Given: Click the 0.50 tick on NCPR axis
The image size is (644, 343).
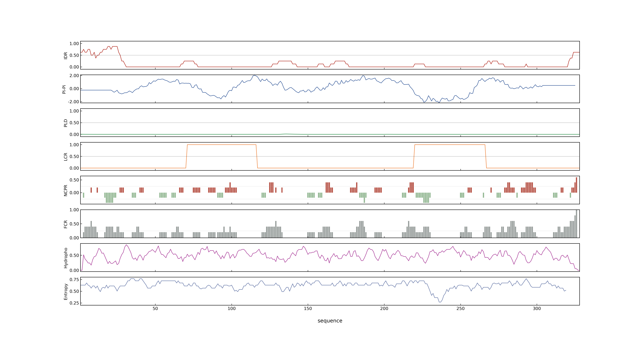Looking at the screenshot, I should [74, 180].
